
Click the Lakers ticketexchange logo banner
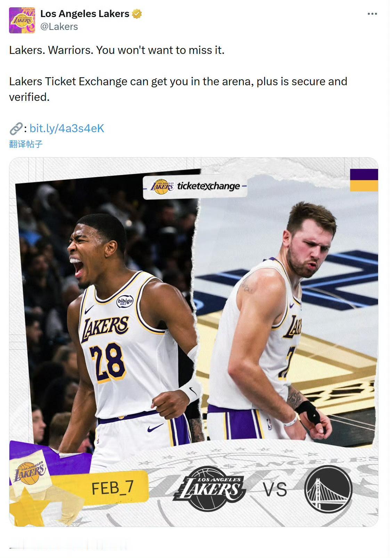195,186
